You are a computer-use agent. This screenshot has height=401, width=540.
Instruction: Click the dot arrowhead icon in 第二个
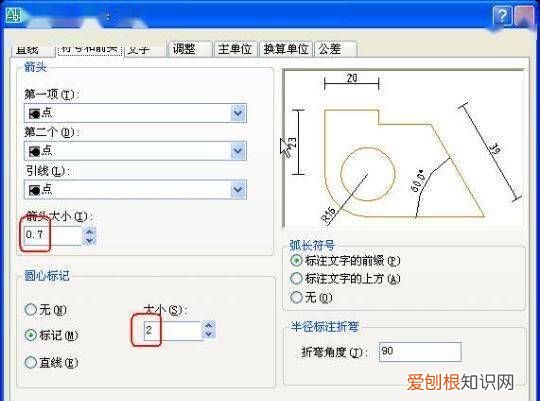(x=34, y=151)
